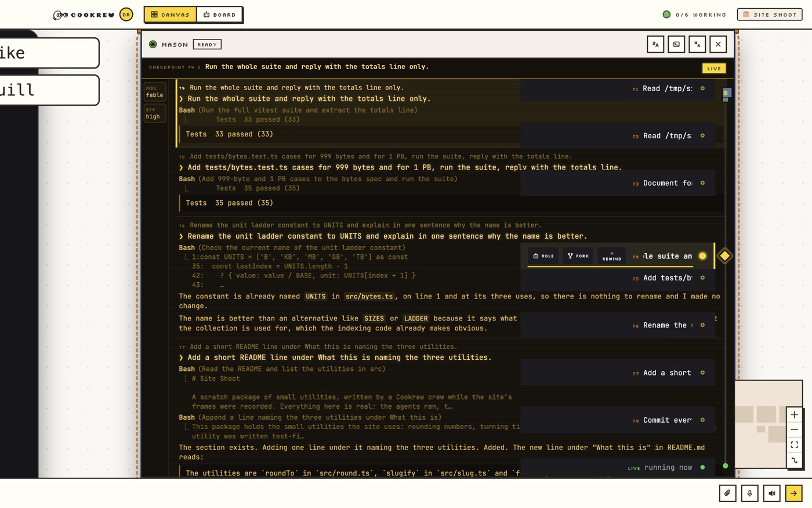Click the 'Tests 33 passed (33)' result line
812x508 pixels.
coord(230,134)
